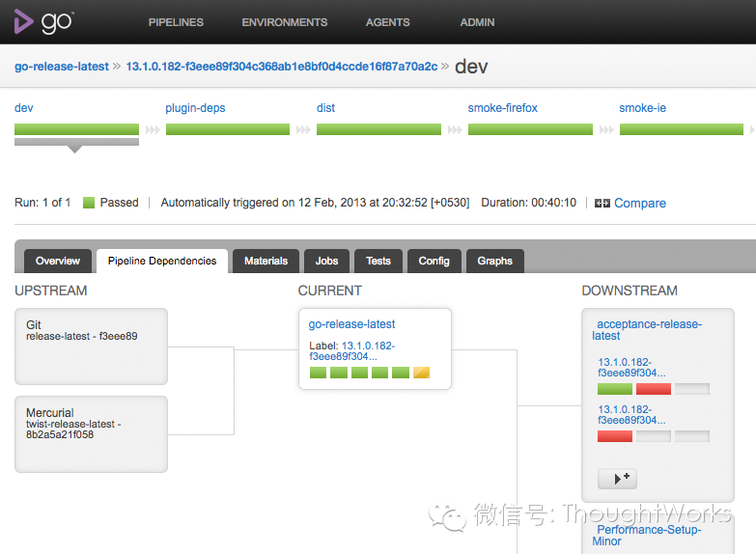This screenshot has width=756, height=554.
Task: Click the Compare icon beside Compare link
Action: click(x=602, y=204)
